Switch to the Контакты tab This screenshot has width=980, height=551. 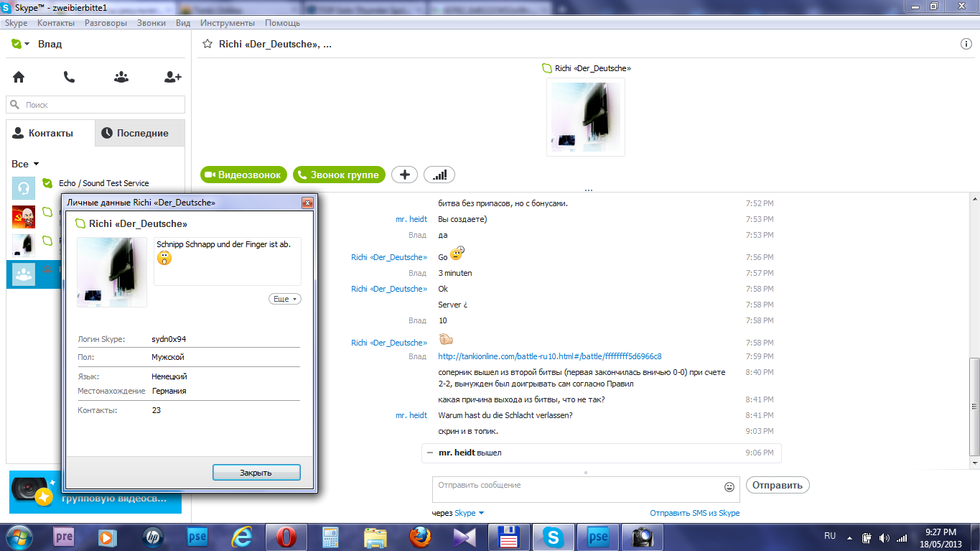(50, 134)
